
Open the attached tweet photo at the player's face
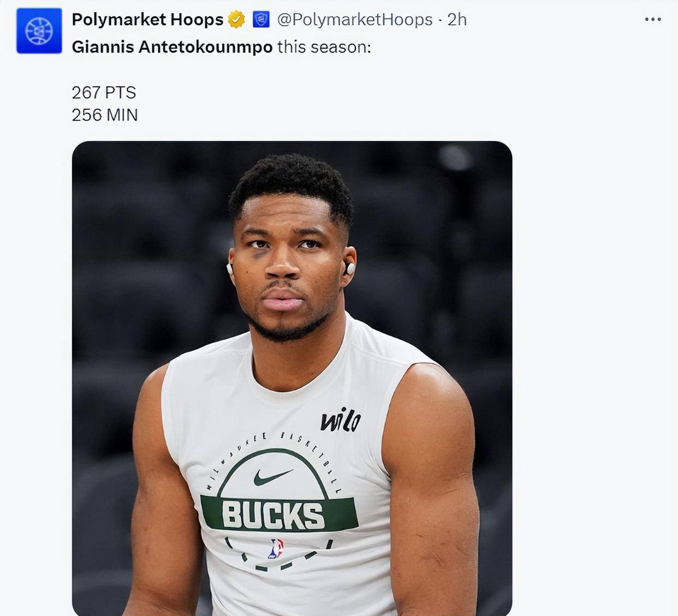pyautogui.click(x=289, y=262)
